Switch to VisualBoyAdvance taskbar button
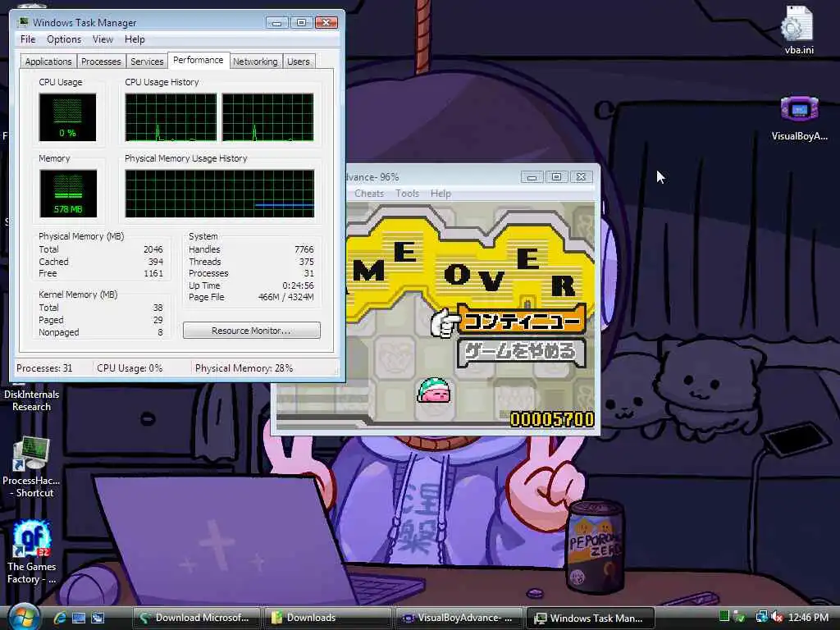Screen dimensions: 840x630 459,618
